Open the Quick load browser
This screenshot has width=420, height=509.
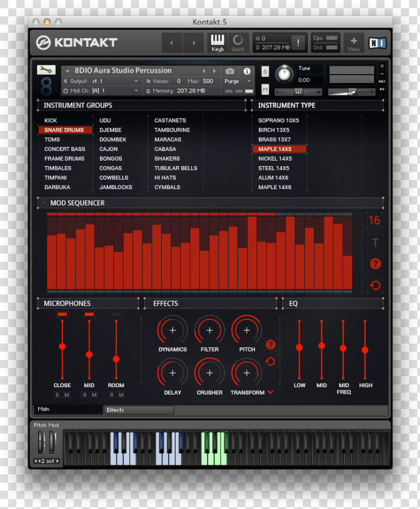click(x=238, y=43)
